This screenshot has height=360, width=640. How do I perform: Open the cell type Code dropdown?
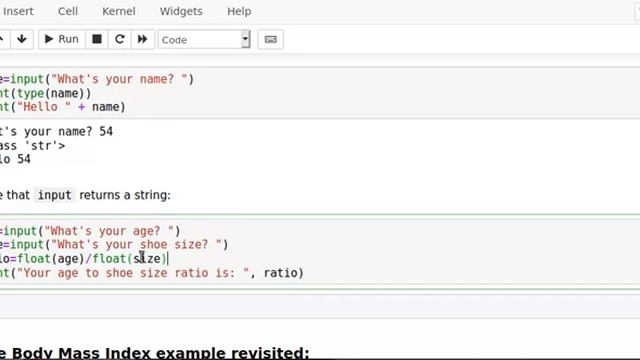coord(204,40)
